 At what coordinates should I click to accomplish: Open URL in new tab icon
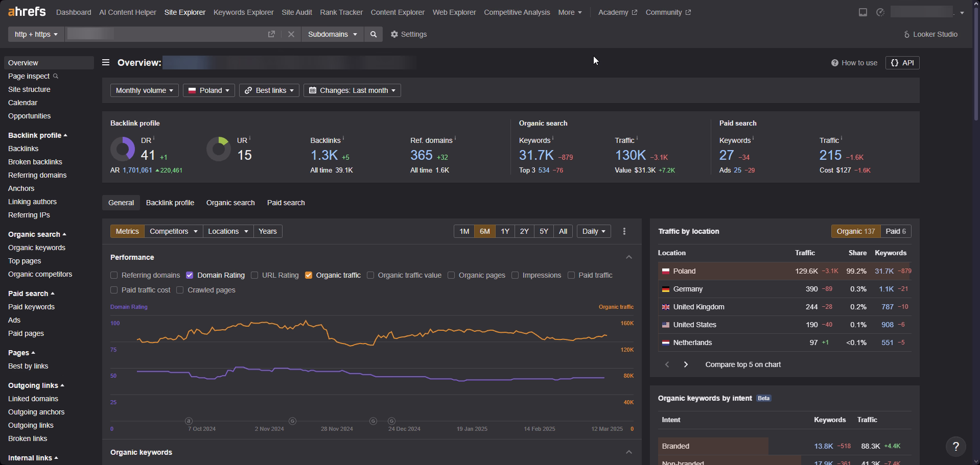[271, 34]
